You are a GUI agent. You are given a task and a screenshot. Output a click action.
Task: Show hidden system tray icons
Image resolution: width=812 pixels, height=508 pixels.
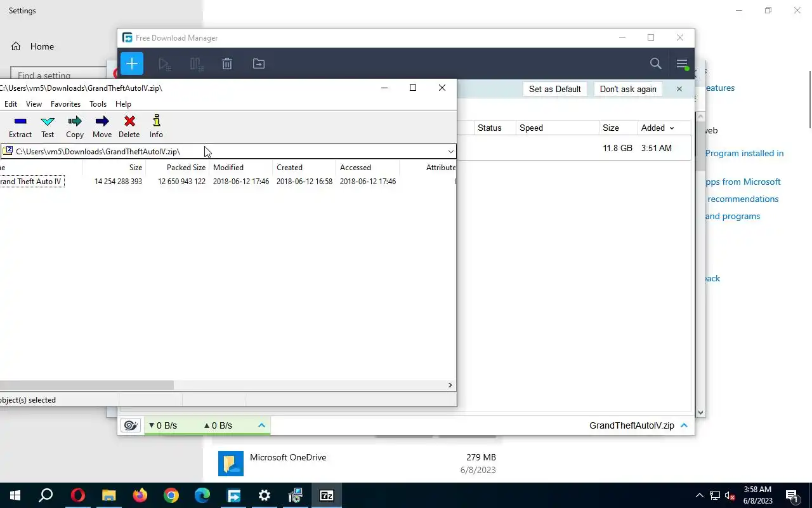pyautogui.click(x=700, y=496)
